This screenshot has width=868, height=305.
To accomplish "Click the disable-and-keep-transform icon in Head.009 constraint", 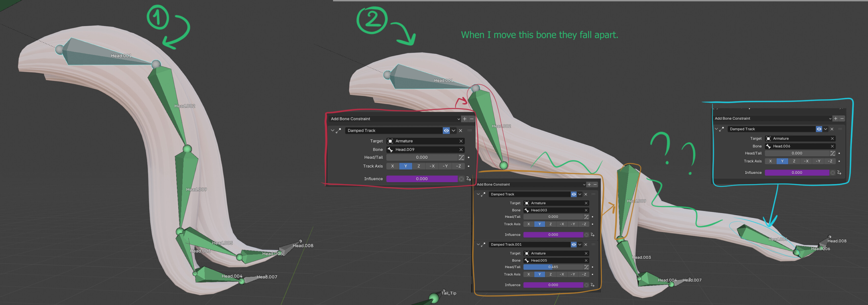I will coord(461,179).
